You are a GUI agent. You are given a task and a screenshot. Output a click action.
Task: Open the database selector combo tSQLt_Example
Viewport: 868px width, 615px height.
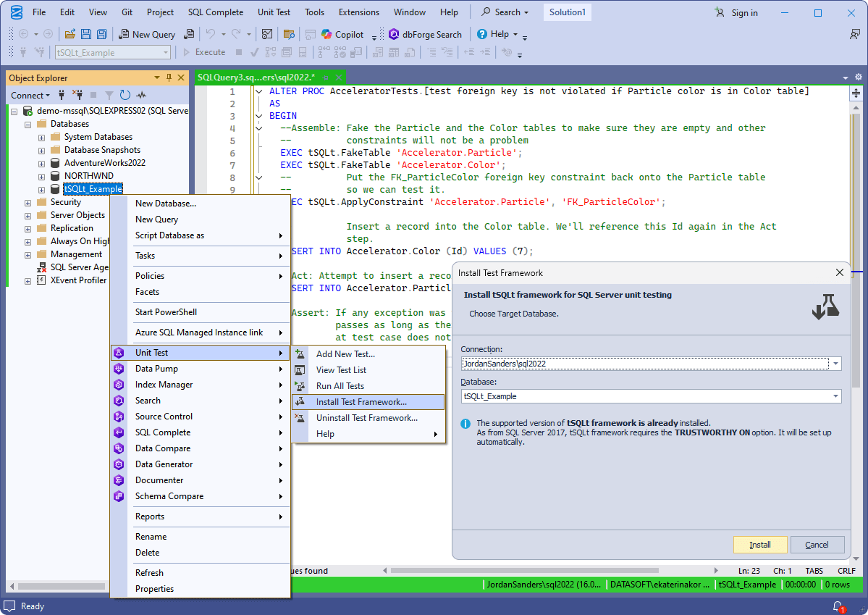click(x=112, y=53)
